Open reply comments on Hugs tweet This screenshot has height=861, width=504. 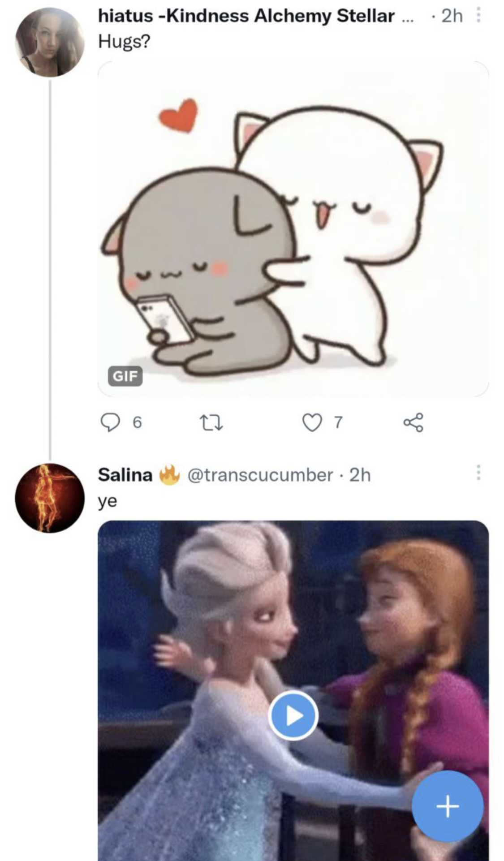click(x=109, y=422)
